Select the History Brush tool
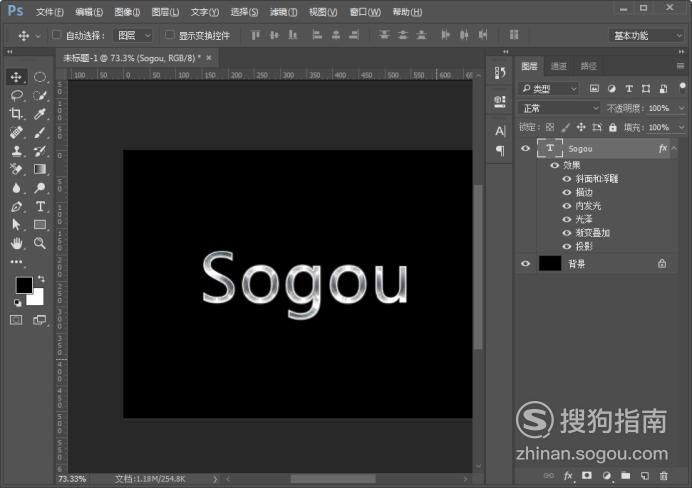Image resolution: width=692 pixels, height=488 pixels. click(x=40, y=151)
